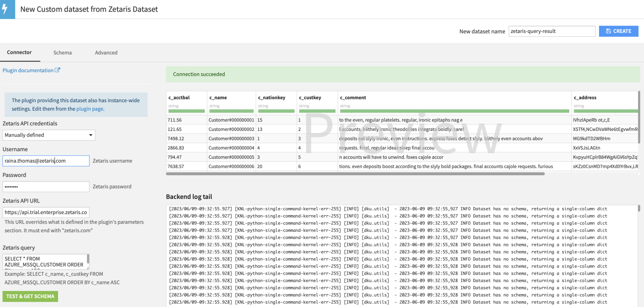Click the green data quality bar under c_name
The height and width of the screenshot is (307, 644).
231,111
